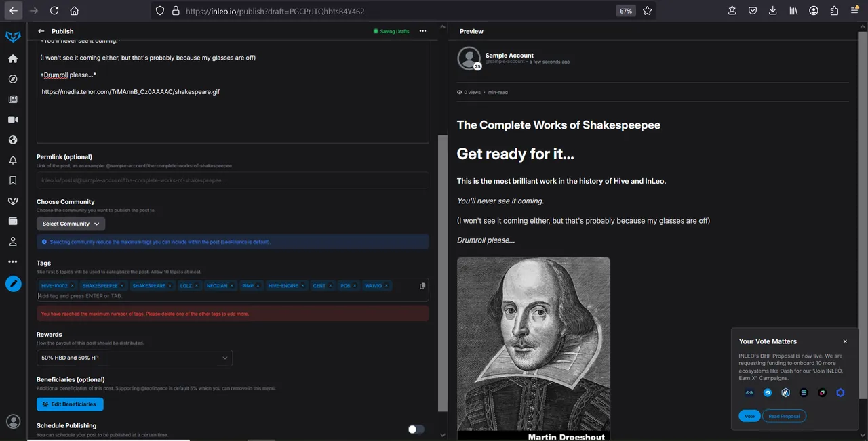Remove the HIVE-10002 tag
This screenshot has height=441, width=868.
(x=73, y=286)
